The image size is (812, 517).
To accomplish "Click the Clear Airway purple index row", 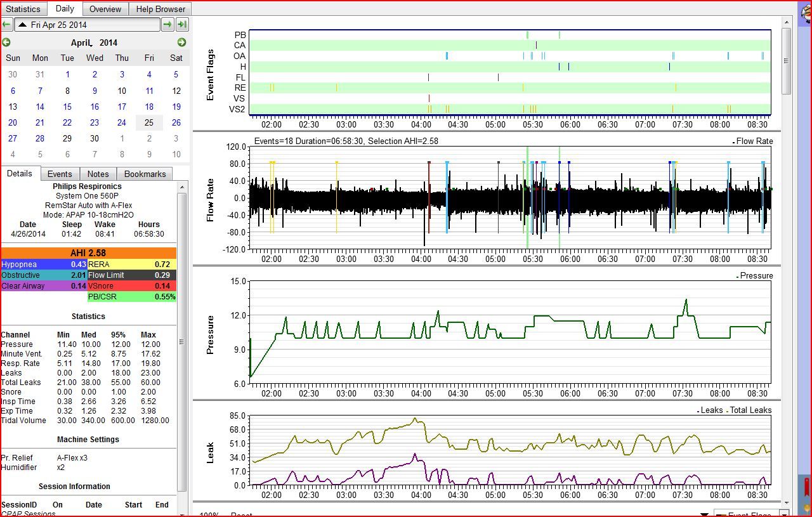I will click(x=44, y=285).
